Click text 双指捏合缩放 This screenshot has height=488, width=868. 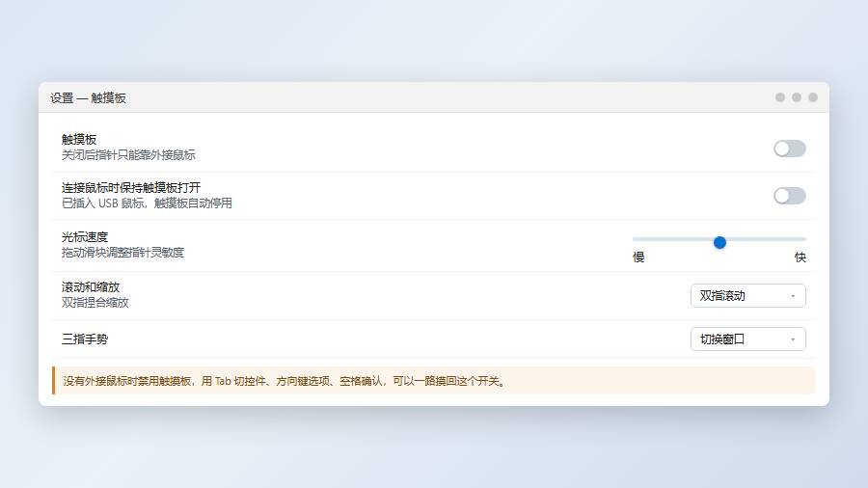pos(95,303)
